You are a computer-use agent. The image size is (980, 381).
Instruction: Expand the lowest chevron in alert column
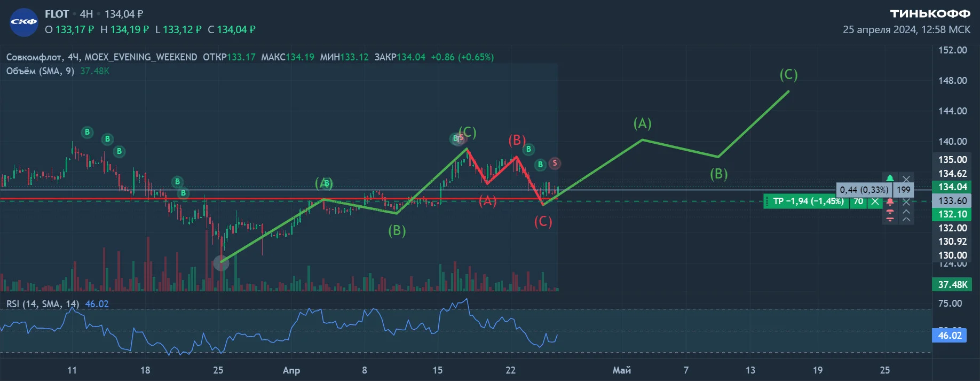tap(906, 219)
